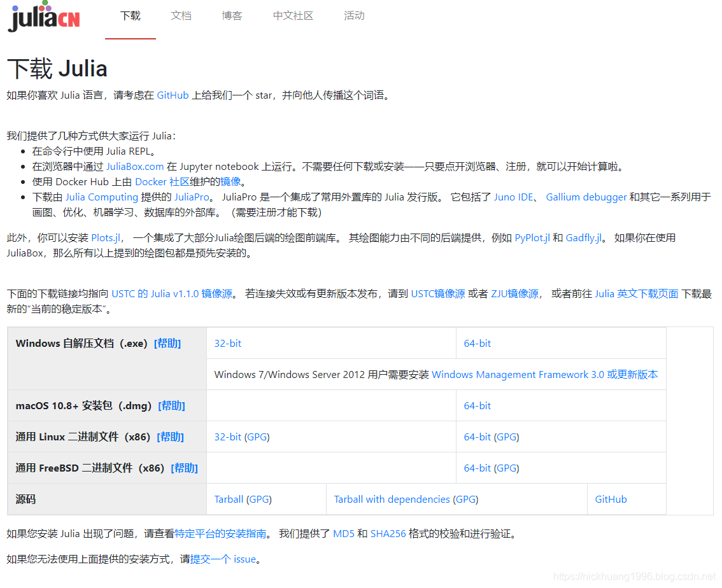The height and width of the screenshot is (588, 722).
Task: Download the macOS 64-bit dmg
Action: (x=478, y=406)
